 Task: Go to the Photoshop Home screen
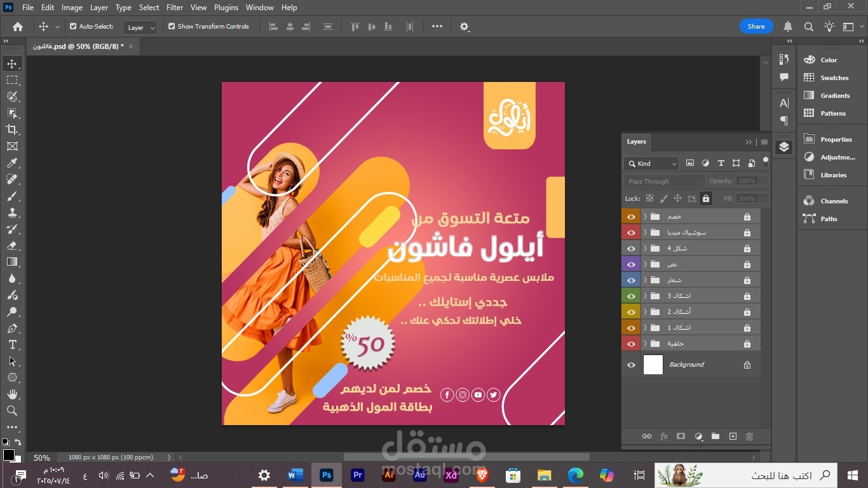coord(18,27)
